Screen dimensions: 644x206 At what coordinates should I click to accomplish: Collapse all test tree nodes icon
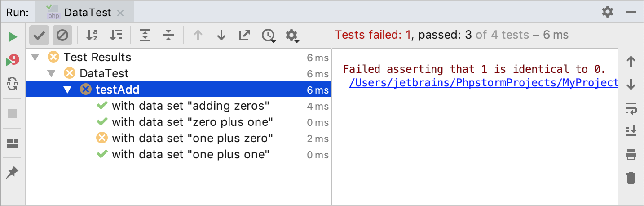click(168, 35)
